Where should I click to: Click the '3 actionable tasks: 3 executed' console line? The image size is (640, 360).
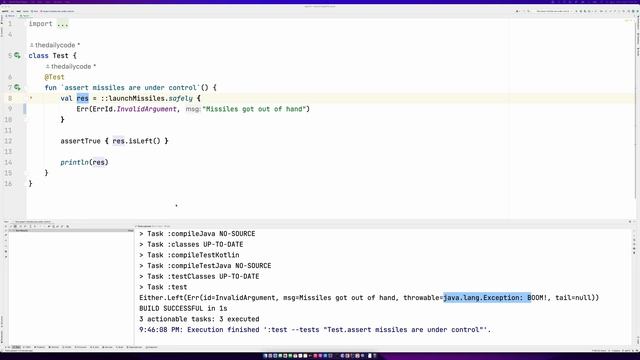[x=199, y=319]
